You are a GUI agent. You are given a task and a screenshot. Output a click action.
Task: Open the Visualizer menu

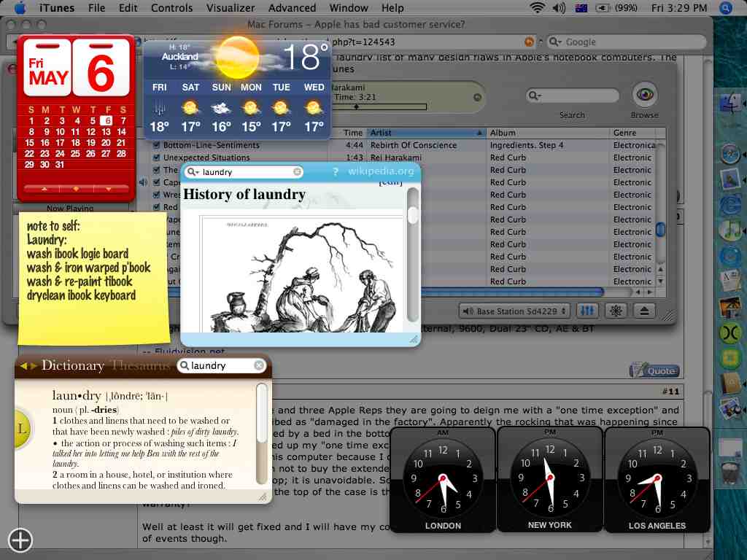231,7
